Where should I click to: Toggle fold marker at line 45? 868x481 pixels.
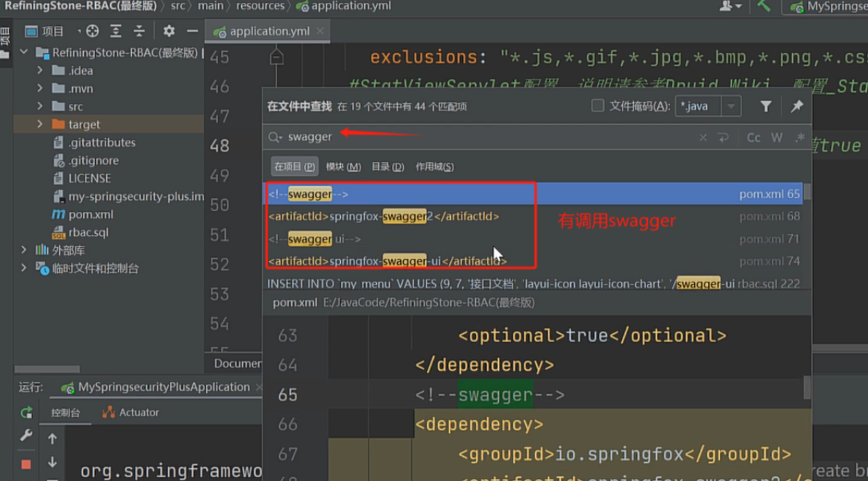tap(277, 57)
